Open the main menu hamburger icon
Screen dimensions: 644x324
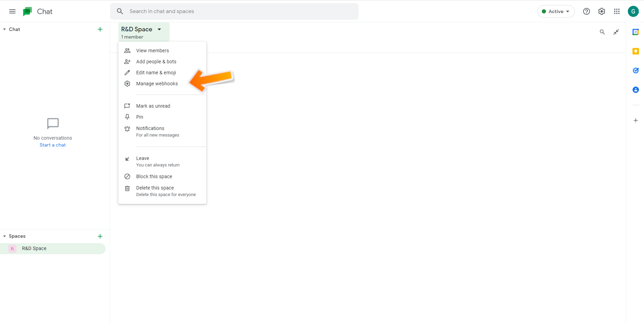tap(12, 11)
